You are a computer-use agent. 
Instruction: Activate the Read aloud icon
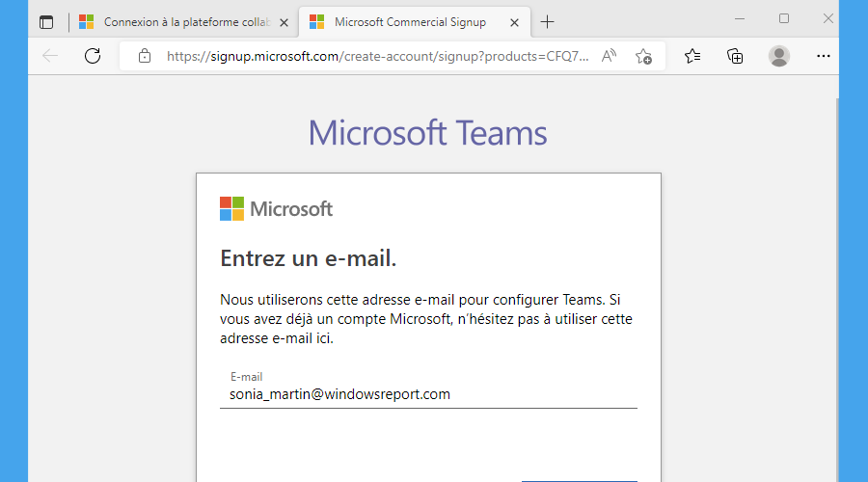[609, 56]
